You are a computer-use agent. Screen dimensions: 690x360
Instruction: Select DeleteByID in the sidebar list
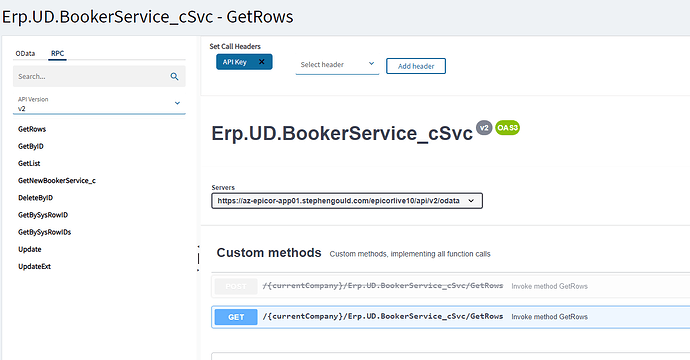point(35,198)
